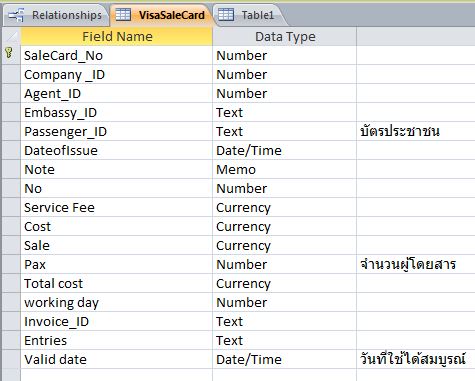Open Data Type cell for Note (Memo)
Screen dimensions: 475x381
click(x=284, y=169)
